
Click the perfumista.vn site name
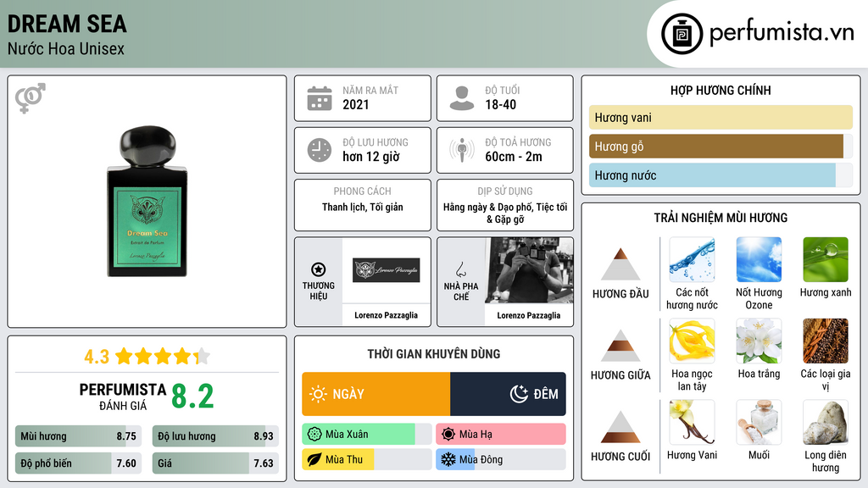coord(782,33)
